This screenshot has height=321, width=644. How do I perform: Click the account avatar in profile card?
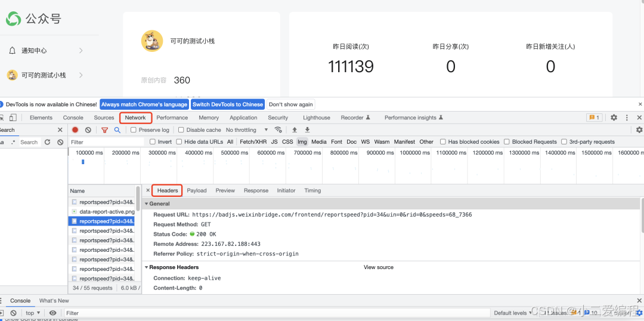click(152, 41)
